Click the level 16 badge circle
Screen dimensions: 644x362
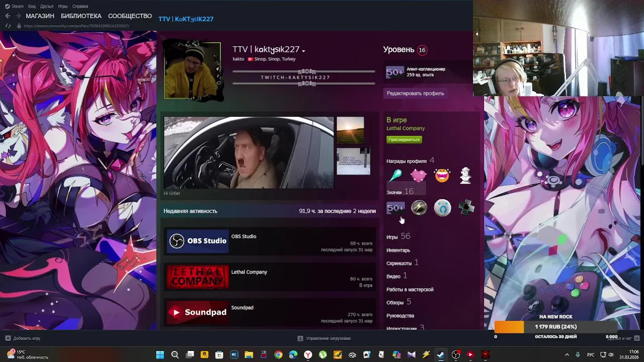point(422,50)
